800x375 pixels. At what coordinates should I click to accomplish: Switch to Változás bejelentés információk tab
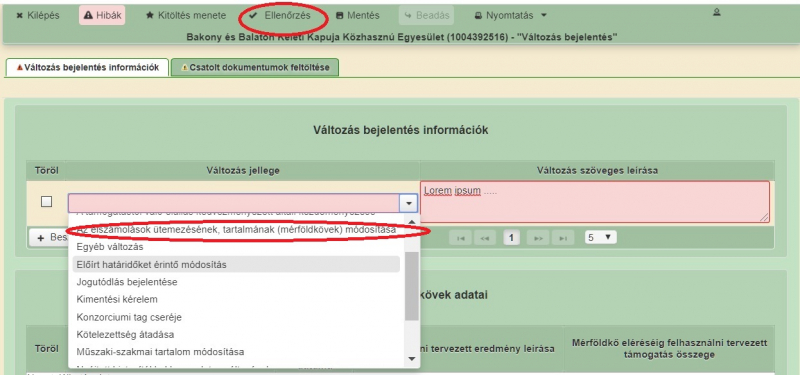(x=87, y=67)
